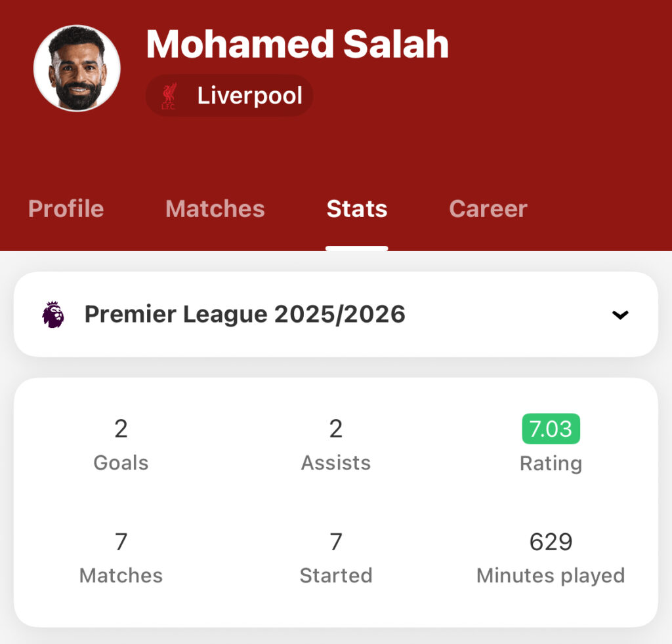Expand the season dropdown chevron

click(619, 315)
